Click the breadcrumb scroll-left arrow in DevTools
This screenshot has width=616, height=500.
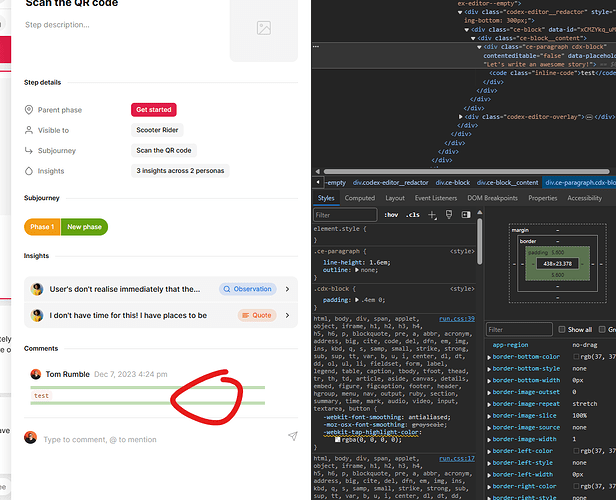pos(318,182)
